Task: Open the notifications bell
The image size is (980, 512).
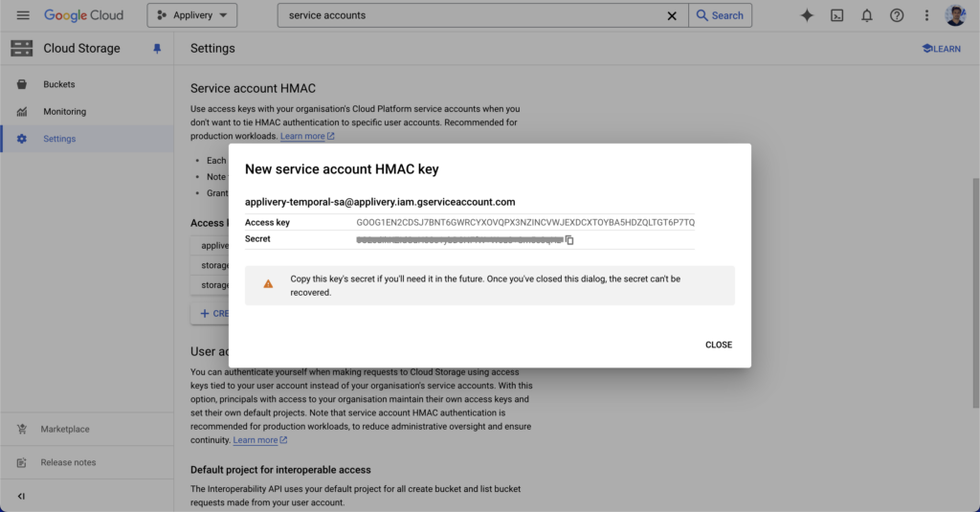Action: click(867, 15)
